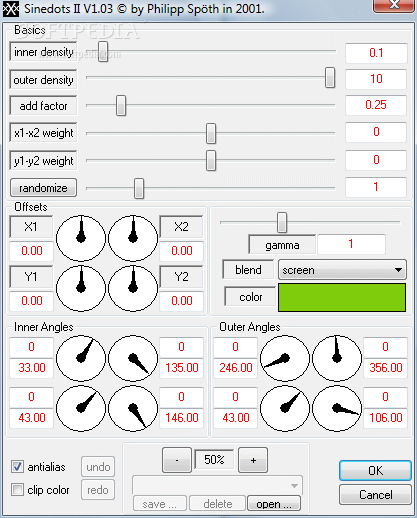Click the Y2 offset value field
The image size is (417, 518).
tap(182, 301)
